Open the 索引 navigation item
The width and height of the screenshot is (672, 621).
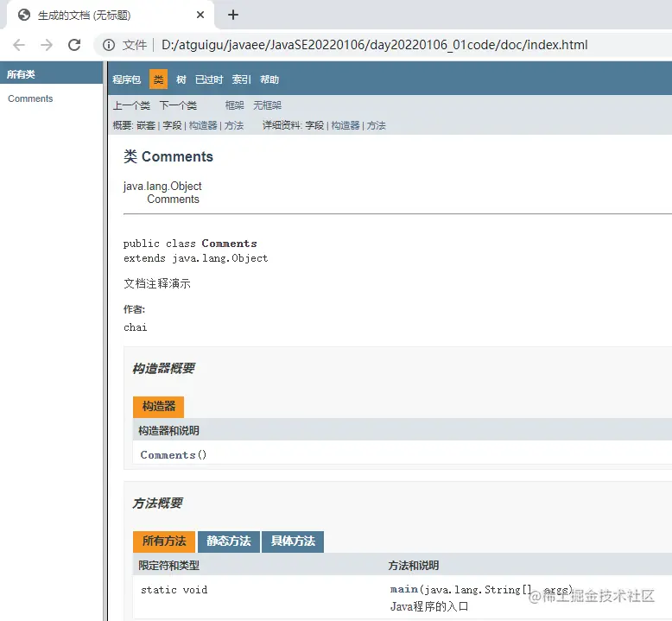click(241, 79)
